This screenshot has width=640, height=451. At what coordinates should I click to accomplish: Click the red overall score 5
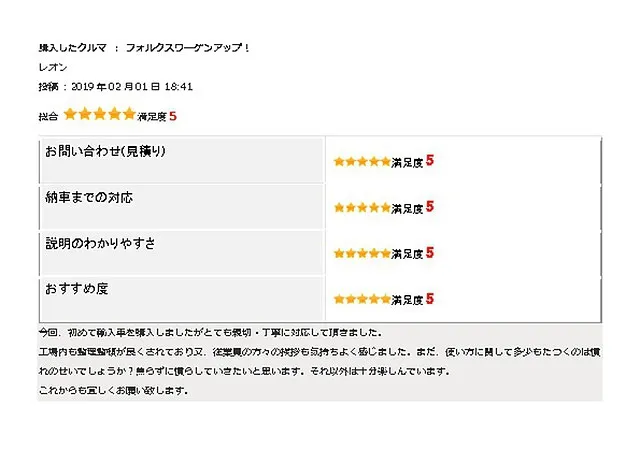(x=173, y=116)
